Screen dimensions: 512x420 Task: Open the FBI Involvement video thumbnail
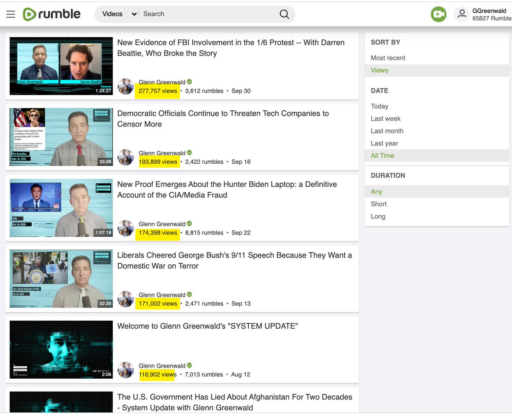(x=61, y=66)
